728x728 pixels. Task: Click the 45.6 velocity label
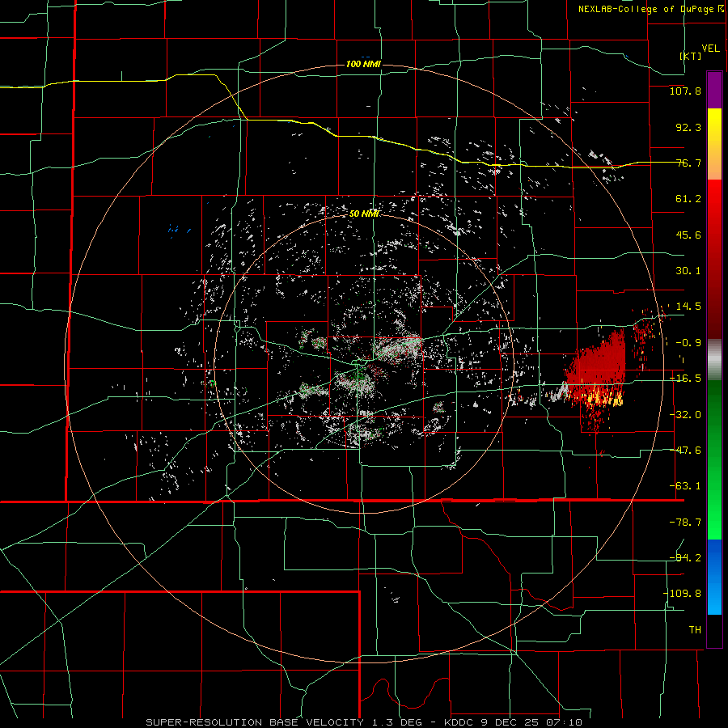688,235
